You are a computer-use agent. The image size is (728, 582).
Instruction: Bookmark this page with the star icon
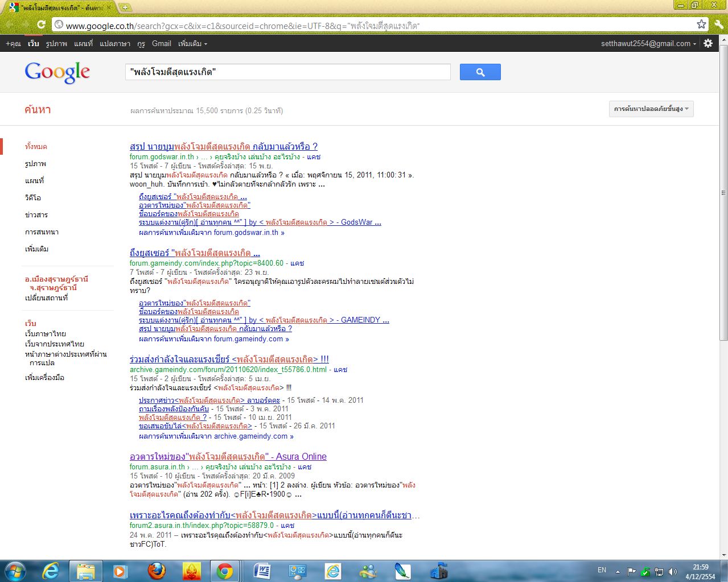coord(701,24)
